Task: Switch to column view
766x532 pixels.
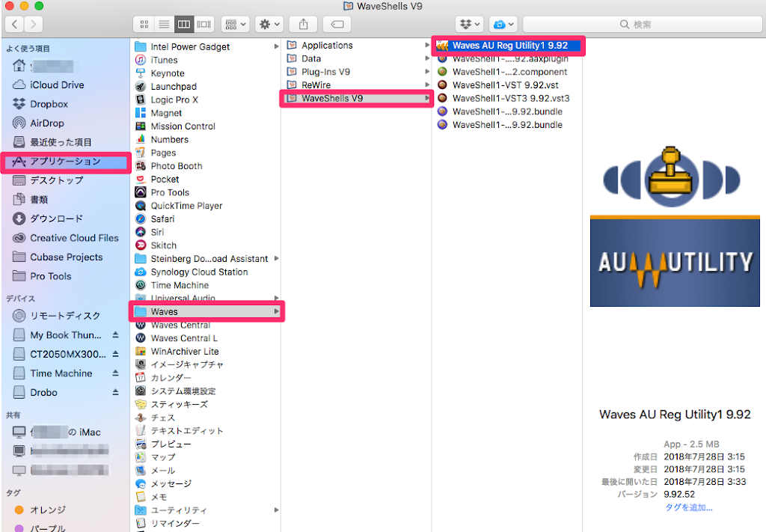Action: 184,24
